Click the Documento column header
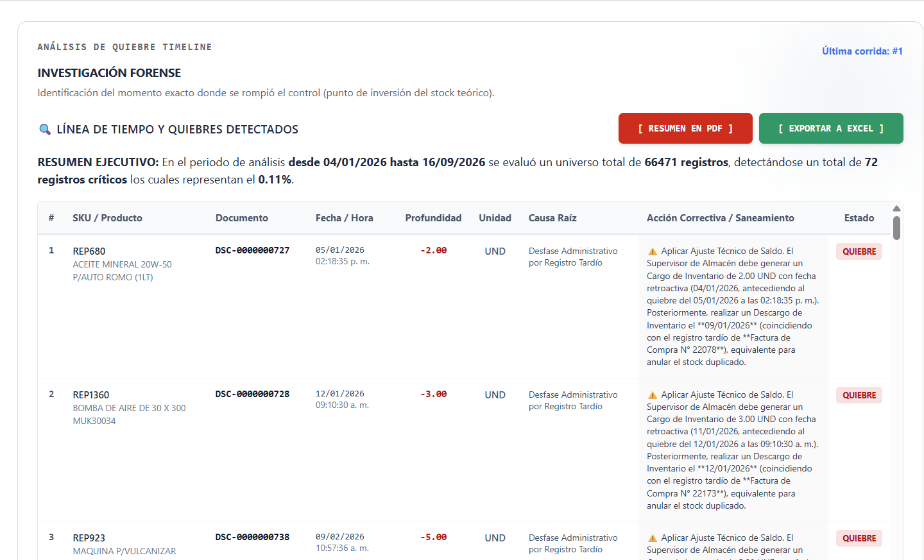The height and width of the screenshot is (560, 924). click(242, 218)
